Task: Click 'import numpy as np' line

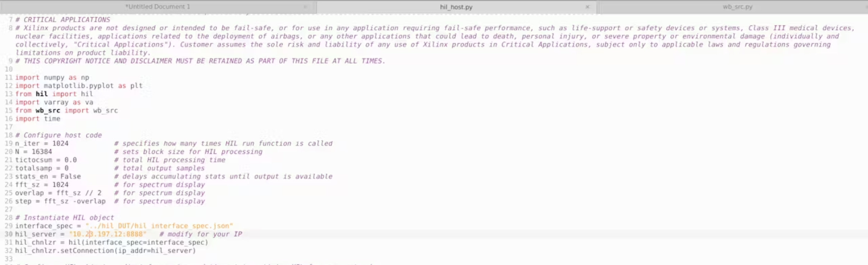Action: [x=52, y=77]
